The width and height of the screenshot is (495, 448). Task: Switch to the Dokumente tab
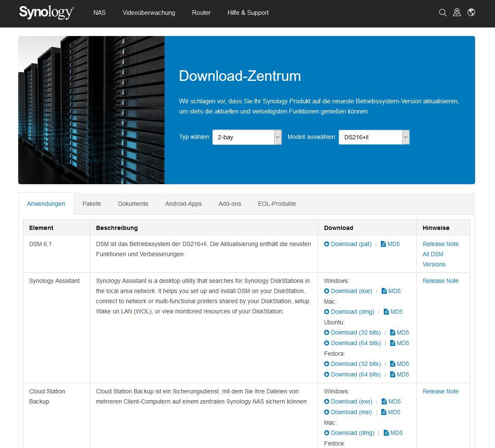(133, 204)
